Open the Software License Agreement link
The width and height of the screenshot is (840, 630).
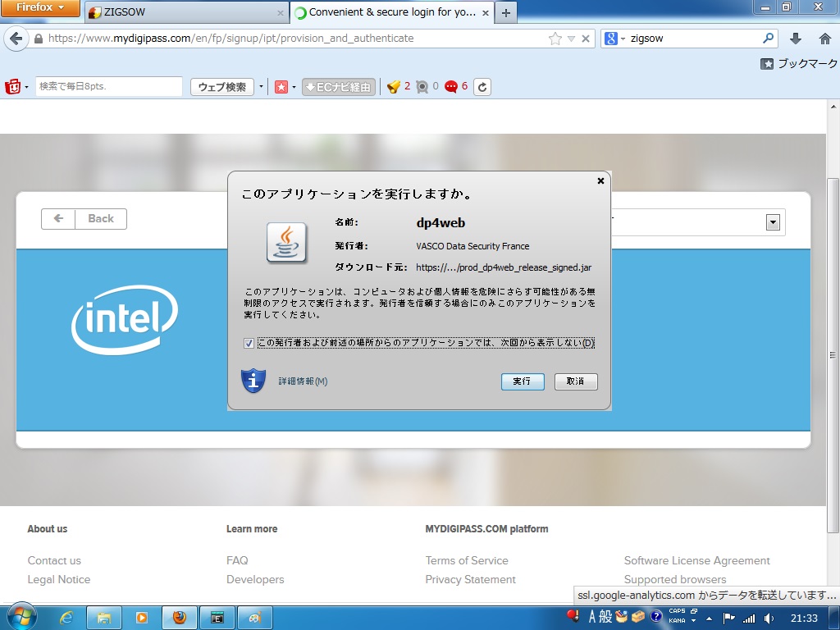(696, 560)
